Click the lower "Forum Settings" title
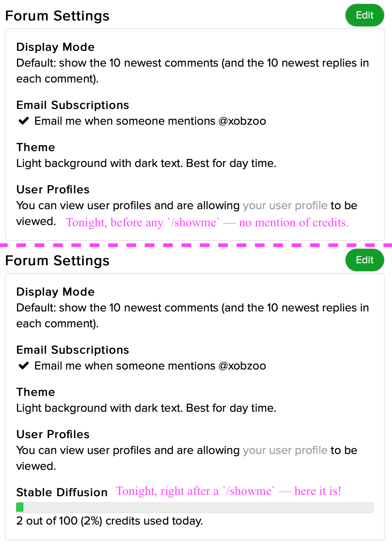The image size is (392, 547). [x=57, y=261]
